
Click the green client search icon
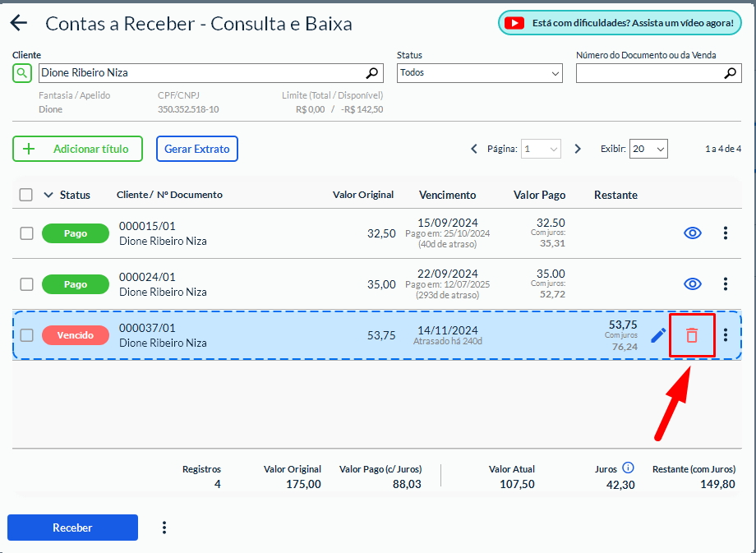tap(22, 73)
